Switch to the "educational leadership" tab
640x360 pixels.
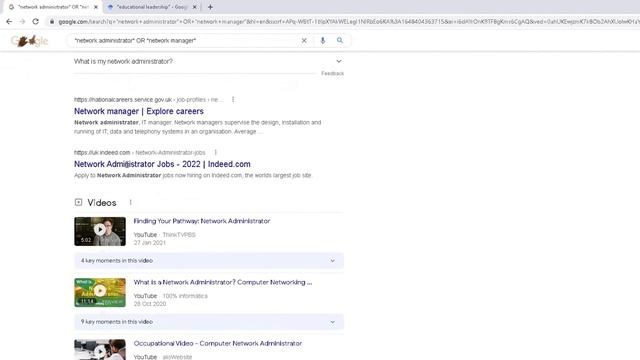tap(151, 7)
